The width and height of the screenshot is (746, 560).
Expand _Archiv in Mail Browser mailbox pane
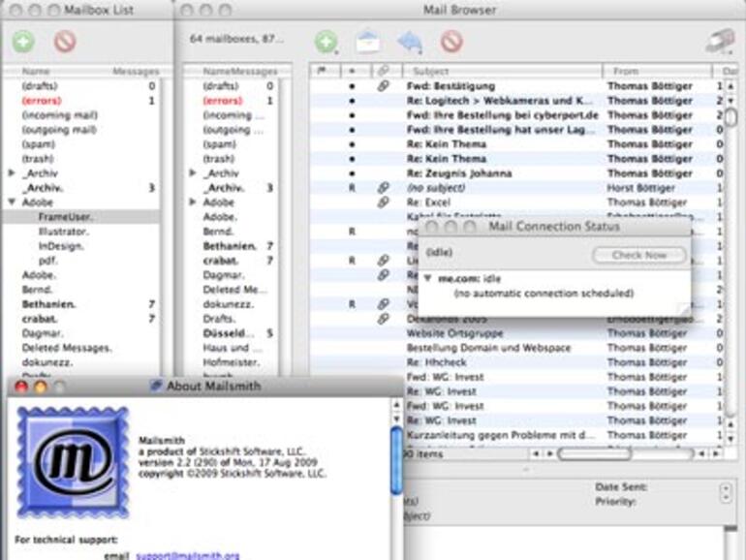coord(193,173)
